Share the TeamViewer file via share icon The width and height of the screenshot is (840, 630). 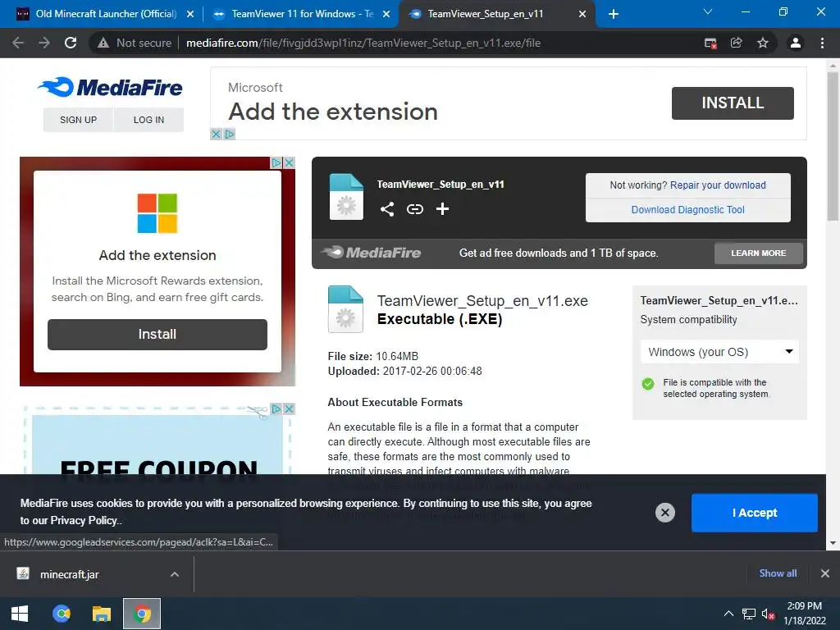387,209
